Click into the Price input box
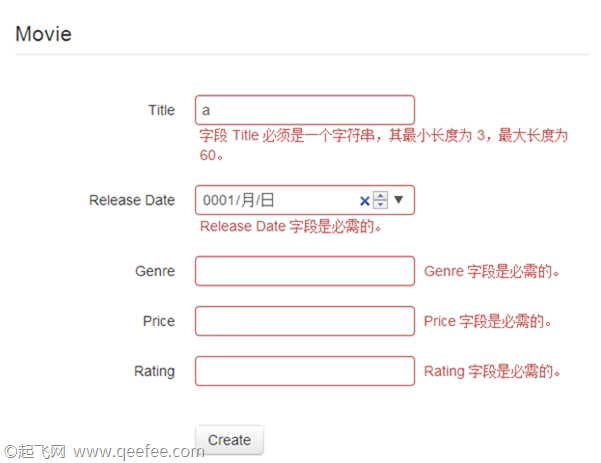Image resolution: width=601 pixels, height=463 pixels. point(305,321)
